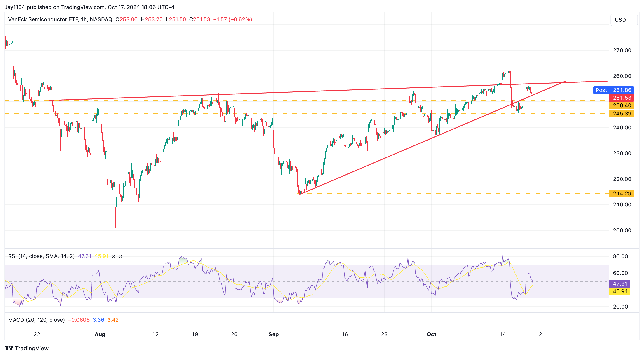644x356 pixels.
Task: Click the red 251.53 price label
Action: 622,98
